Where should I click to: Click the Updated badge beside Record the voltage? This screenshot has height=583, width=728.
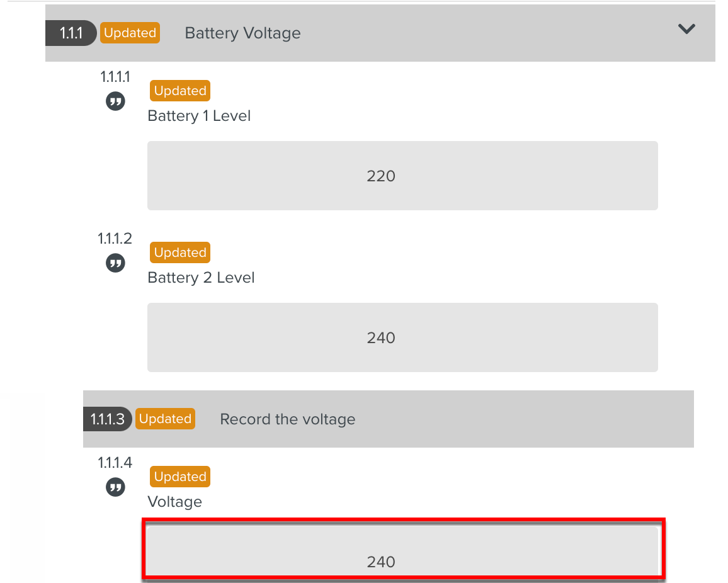pos(165,419)
